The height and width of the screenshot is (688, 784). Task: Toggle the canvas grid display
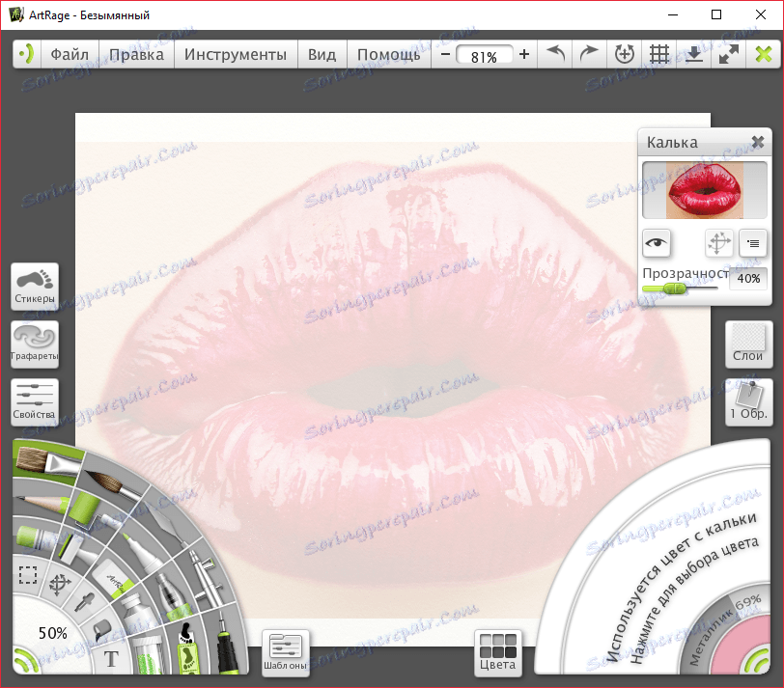tap(659, 54)
